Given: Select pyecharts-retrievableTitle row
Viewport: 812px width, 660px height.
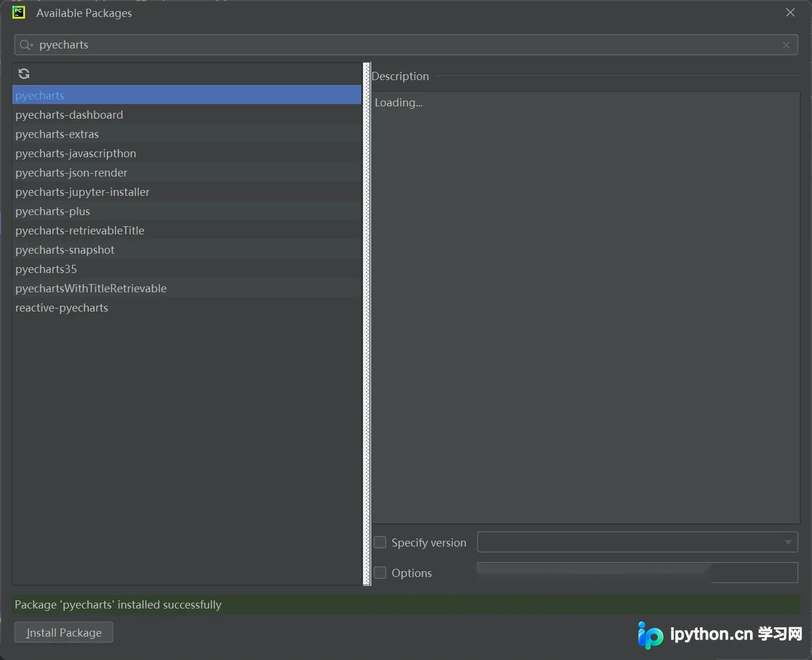Looking at the screenshot, I should point(187,230).
